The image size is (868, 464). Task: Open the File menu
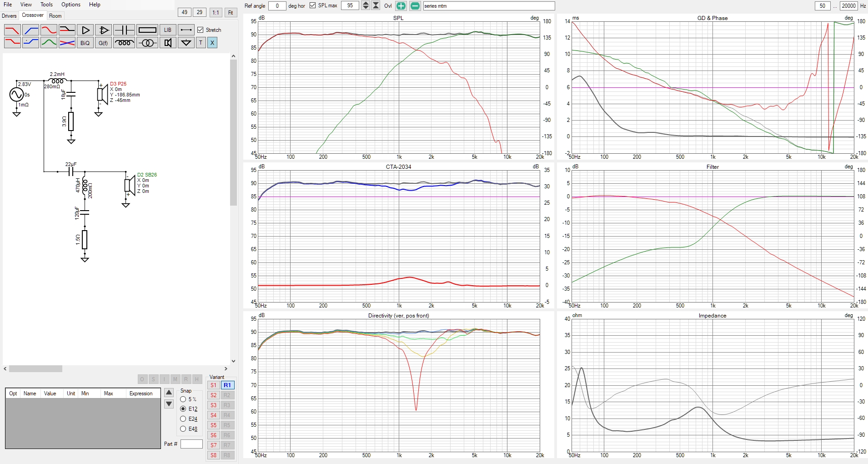[x=8, y=5]
